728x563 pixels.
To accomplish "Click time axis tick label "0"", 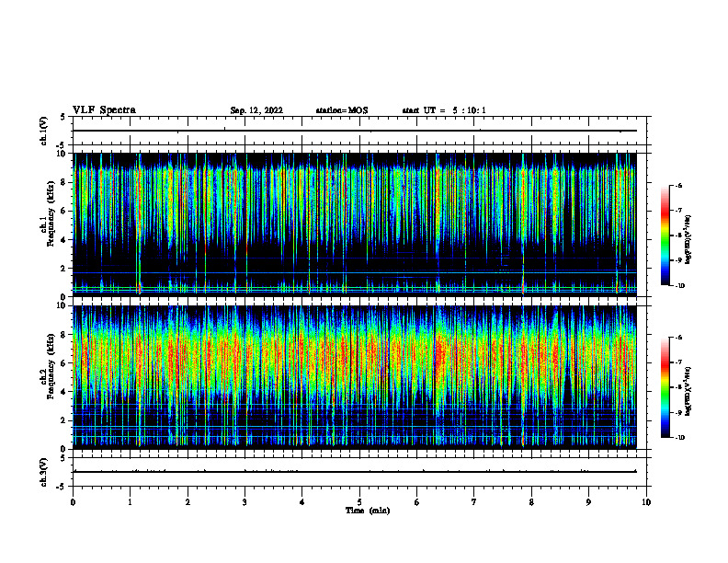I will point(73,502).
